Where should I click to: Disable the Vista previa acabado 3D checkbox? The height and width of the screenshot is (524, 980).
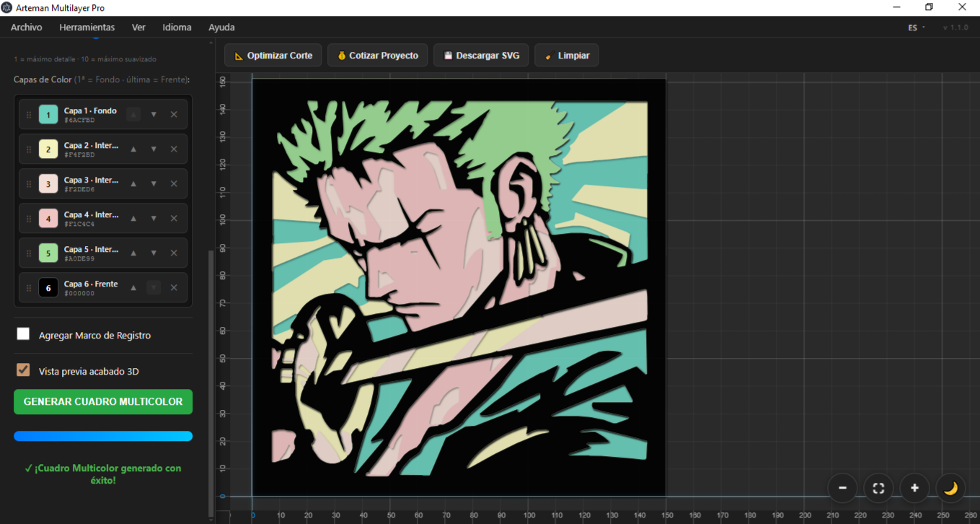pos(24,370)
